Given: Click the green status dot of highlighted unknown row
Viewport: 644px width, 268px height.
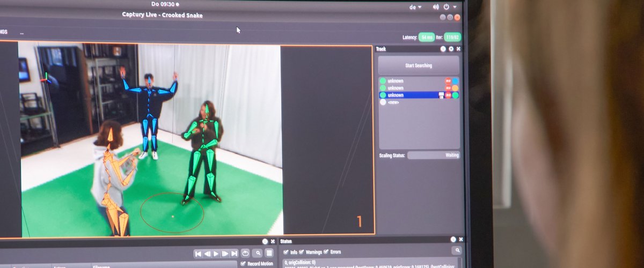Looking at the screenshot, I should point(383,95).
